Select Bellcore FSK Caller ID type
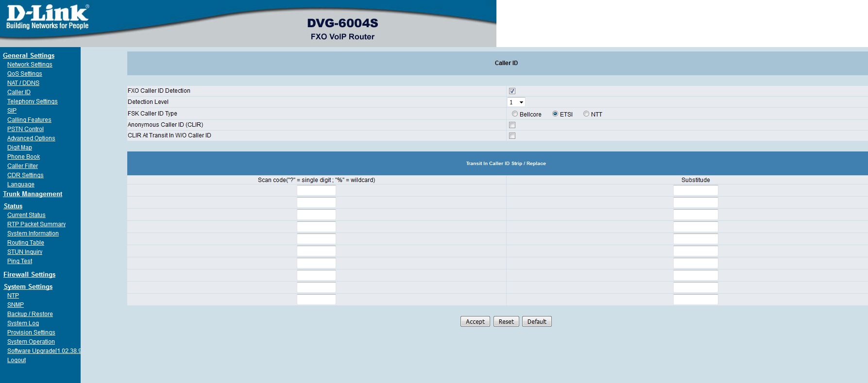Viewport: 868px width, 383px height. click(x=515, y=114)
